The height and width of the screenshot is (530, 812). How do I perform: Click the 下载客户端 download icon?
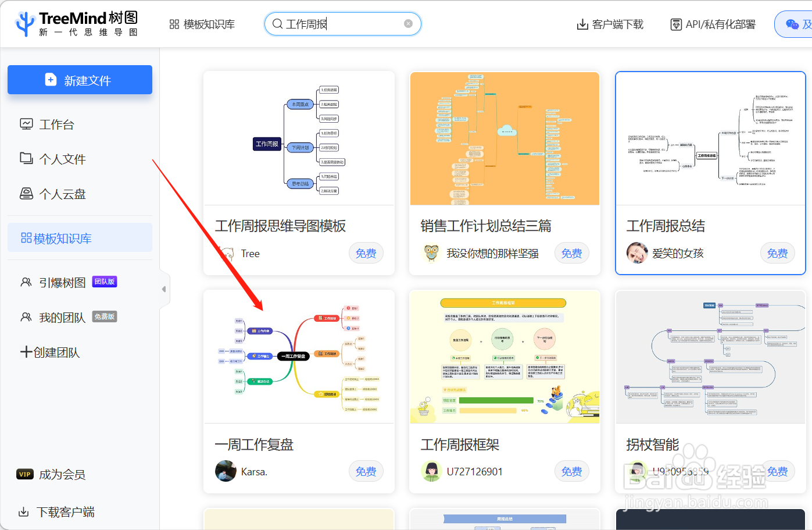click(24, 512)
